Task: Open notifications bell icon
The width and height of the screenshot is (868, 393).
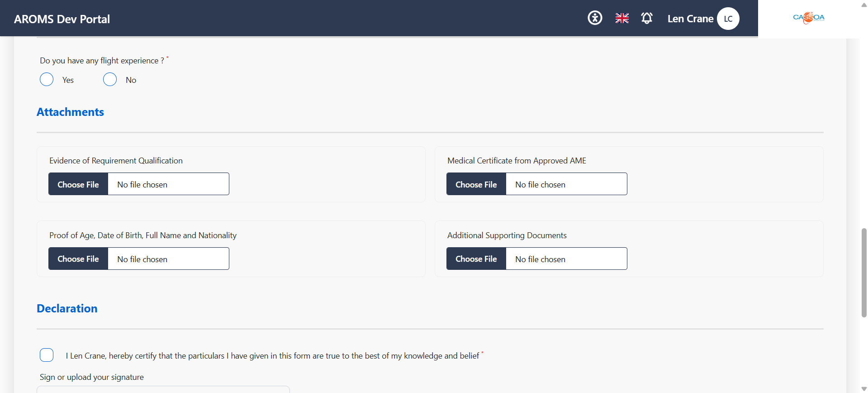Action: pyautogui.click(x=647, y=18)
